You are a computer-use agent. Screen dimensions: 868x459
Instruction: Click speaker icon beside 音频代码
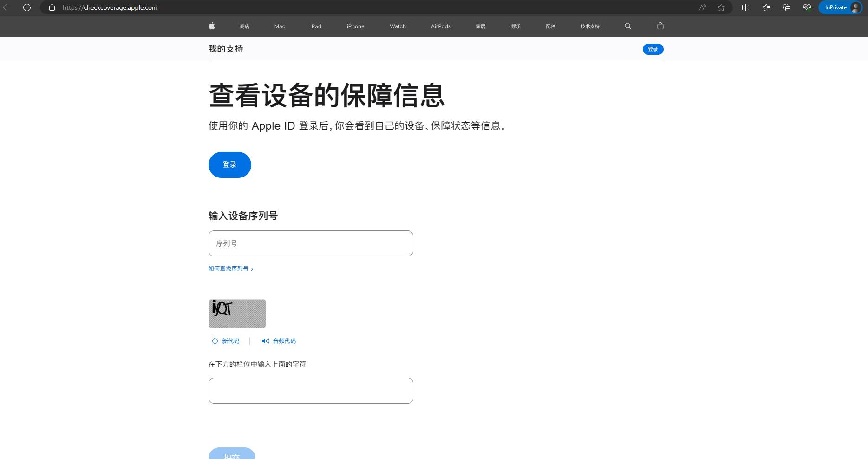(x=266, y=341)
